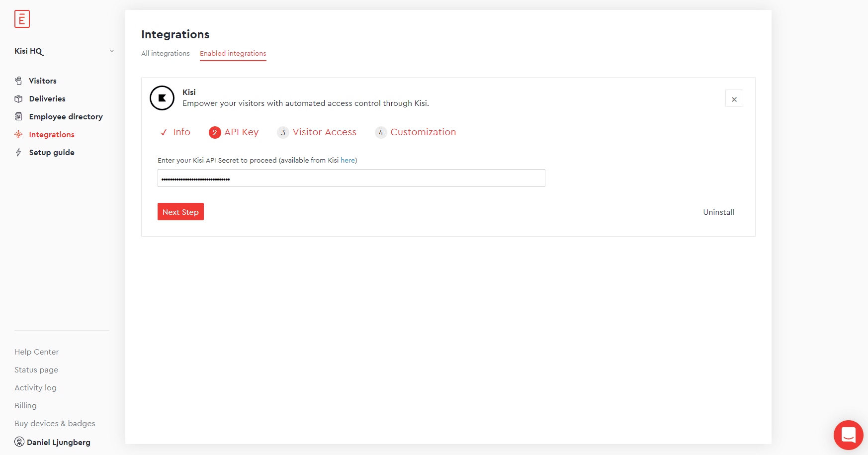This screenshot has height=455, width=868.
Task: Click the Info step checkmark icon
Action: pos(164,132)
